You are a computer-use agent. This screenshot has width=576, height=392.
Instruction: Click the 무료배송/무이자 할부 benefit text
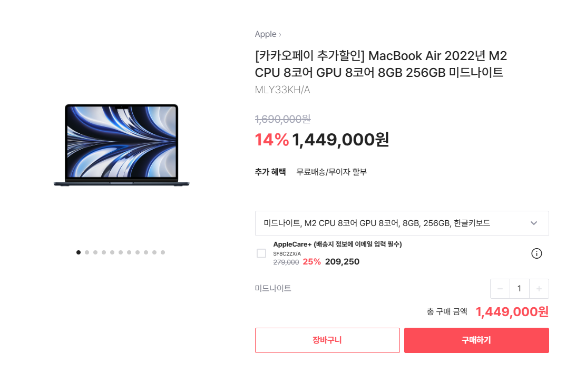(331, 172)
